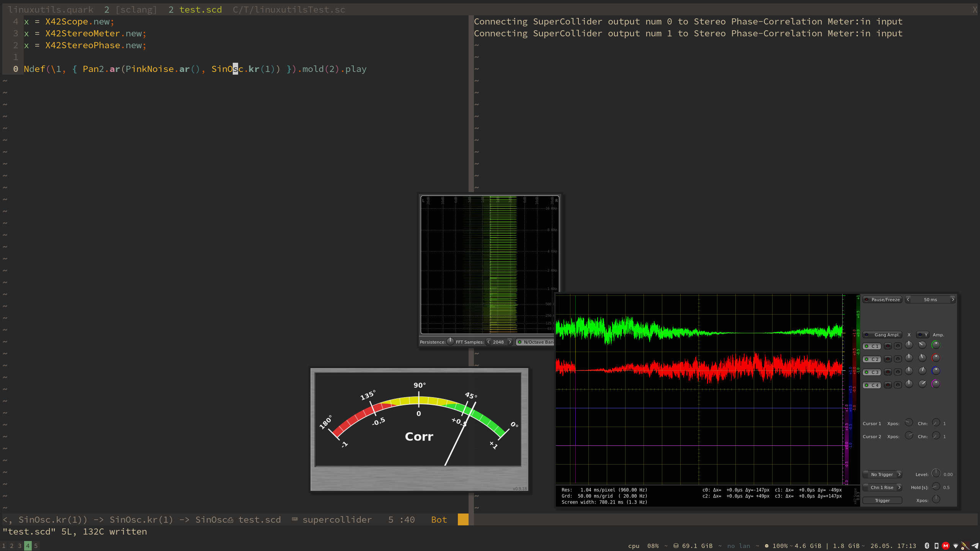Open the persistence settings dropdown
Viewport: 980px width, 551px height.
pyautogui.click(x=450, y=342)
